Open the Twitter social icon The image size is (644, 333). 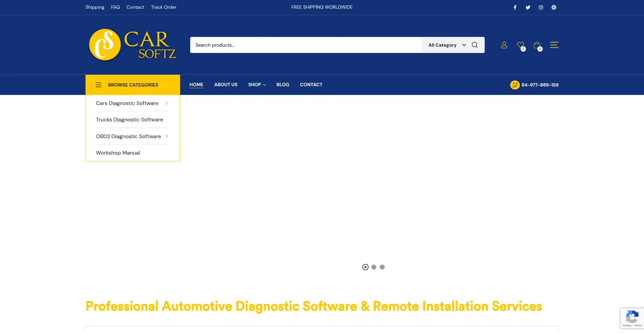[x=528, y=7]
